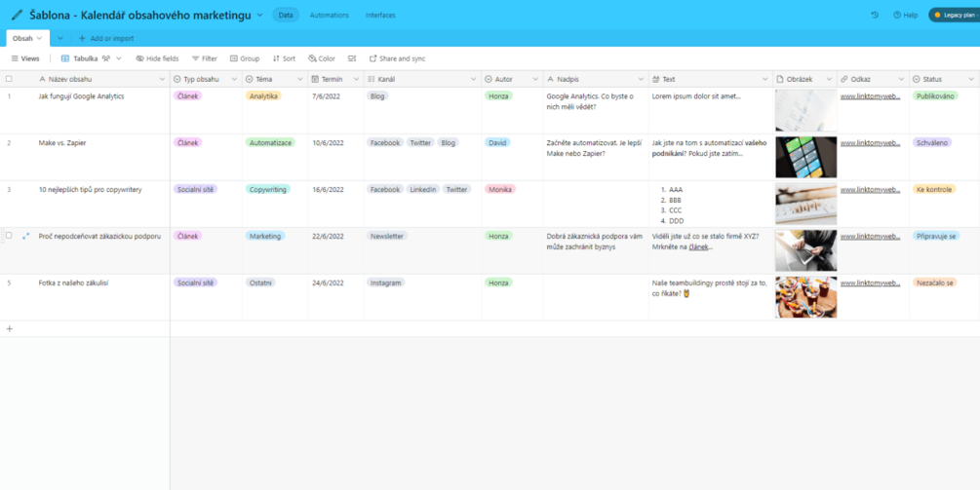Open the Color paint bucket tool
Image resolution: width=980 pixels, height=490 pixels.
click(321, 58)
